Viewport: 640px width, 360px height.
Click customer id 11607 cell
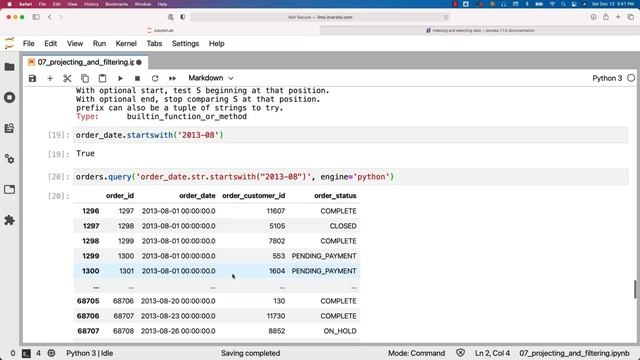[x=276, y=211]
